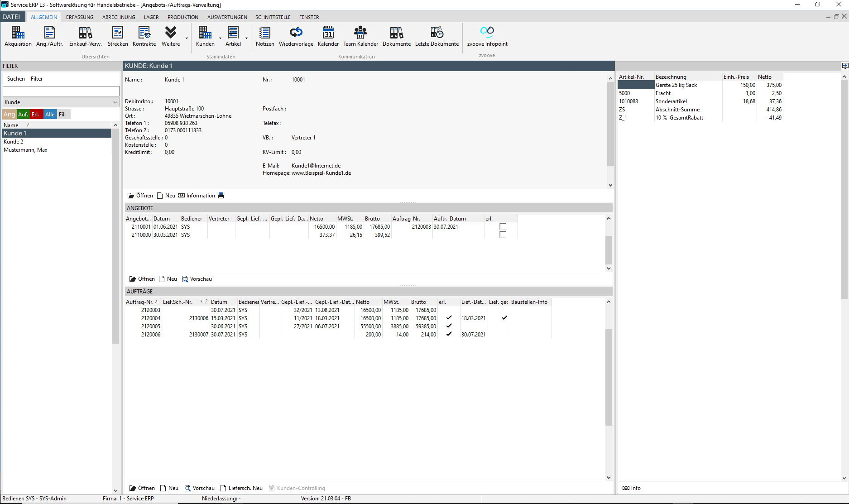Toggle the Auf. filter button
The height and width of the screenshot is (504, 849).
pos(23,115)
